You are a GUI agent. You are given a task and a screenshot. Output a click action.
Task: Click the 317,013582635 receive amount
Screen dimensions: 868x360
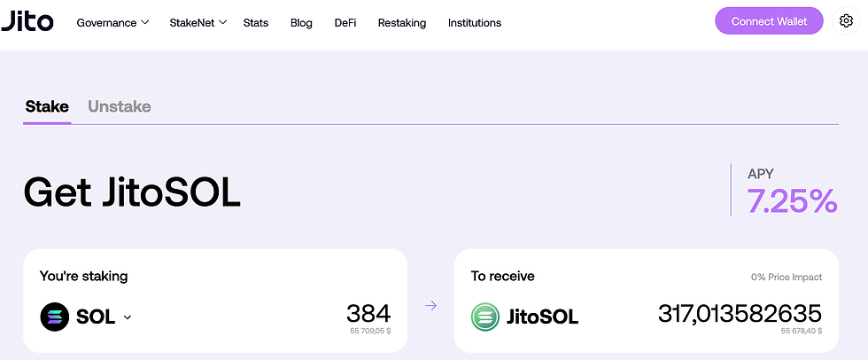coord(740,314)
